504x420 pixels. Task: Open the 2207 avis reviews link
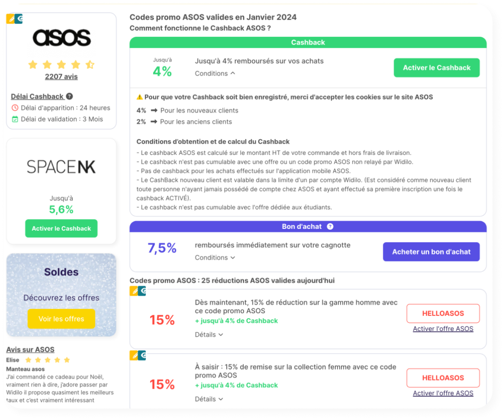click(61, 77)
